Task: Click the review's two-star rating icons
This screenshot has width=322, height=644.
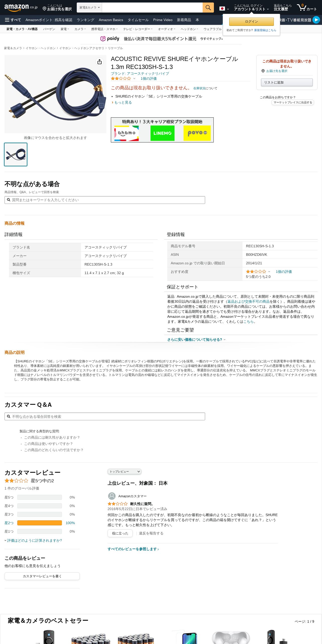Action: (x=118, y=504)
